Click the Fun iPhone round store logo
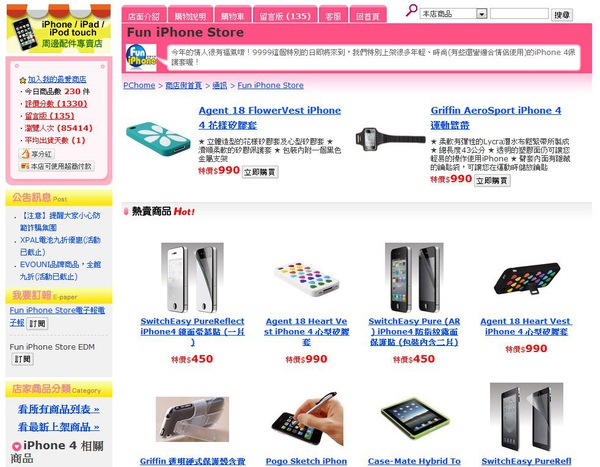 [141, 57]
